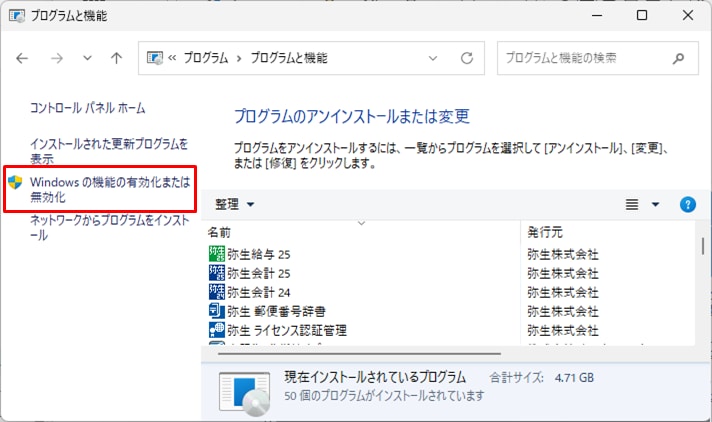The image size is (712, 422).
Task: Select 弥生 郵便番号辞書 entry
Action: (277, 312)
